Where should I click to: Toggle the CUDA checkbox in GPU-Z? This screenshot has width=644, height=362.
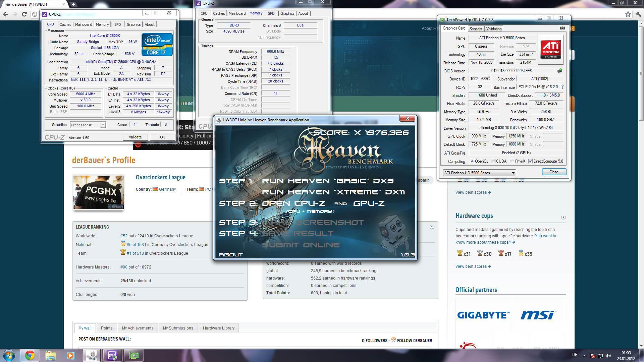pyautogui.click(x=493, y=161)
